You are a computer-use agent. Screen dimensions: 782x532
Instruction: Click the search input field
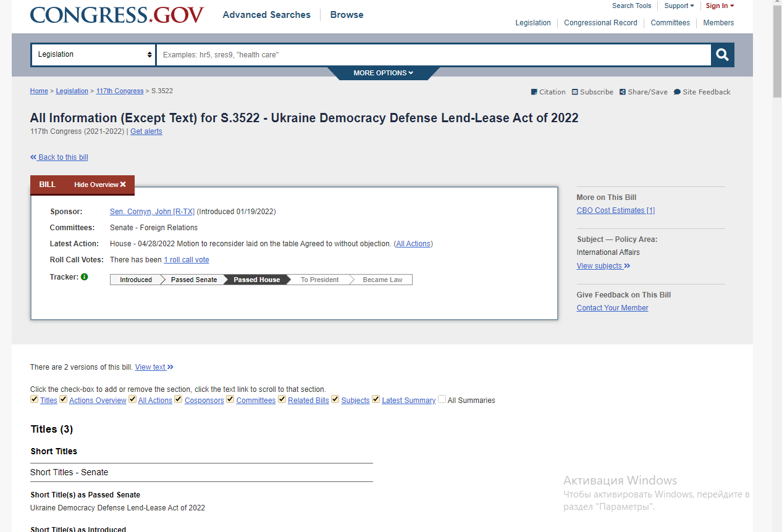(434, 55)
